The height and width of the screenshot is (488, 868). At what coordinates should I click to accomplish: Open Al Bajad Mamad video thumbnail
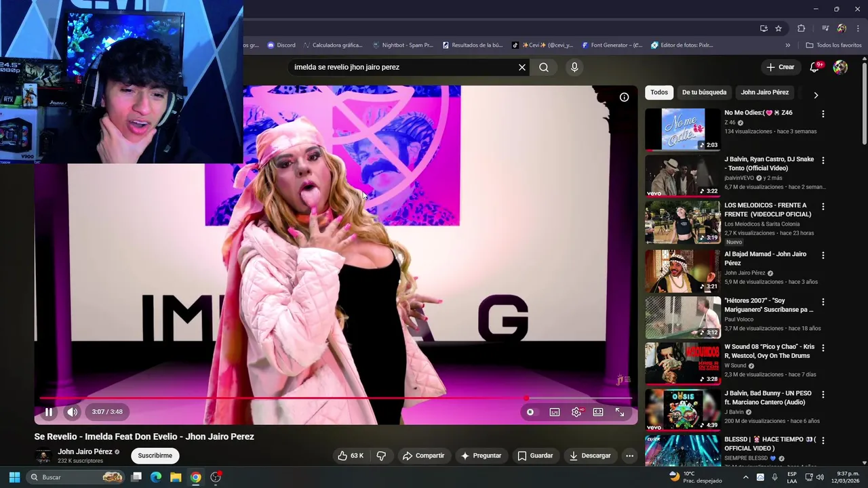coord(683,271)
